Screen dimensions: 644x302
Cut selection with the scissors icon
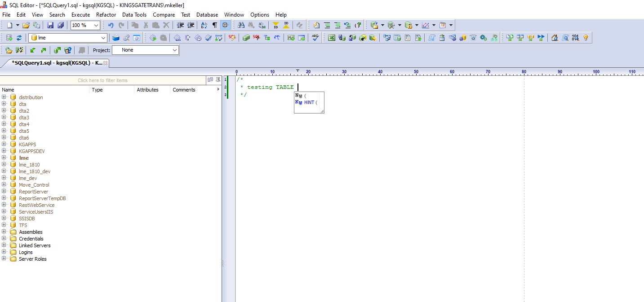(146, 26)
